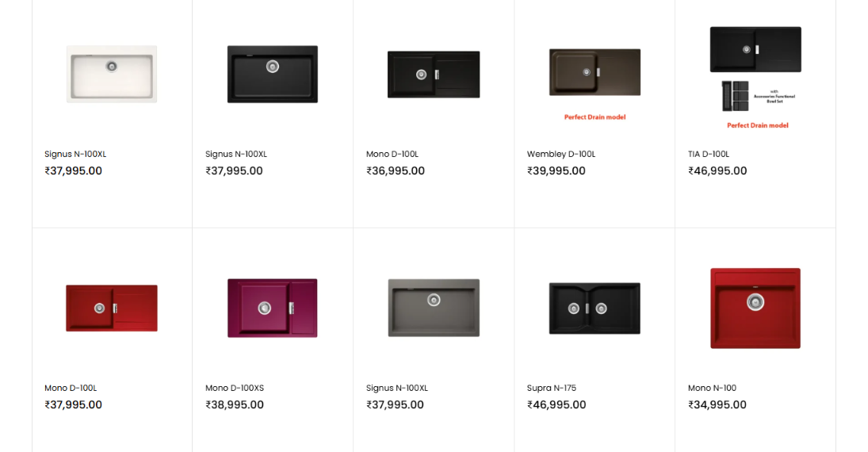Open the red Mono N-100 sink image
The height and width of the screenshot is (452, 868).
755,308
